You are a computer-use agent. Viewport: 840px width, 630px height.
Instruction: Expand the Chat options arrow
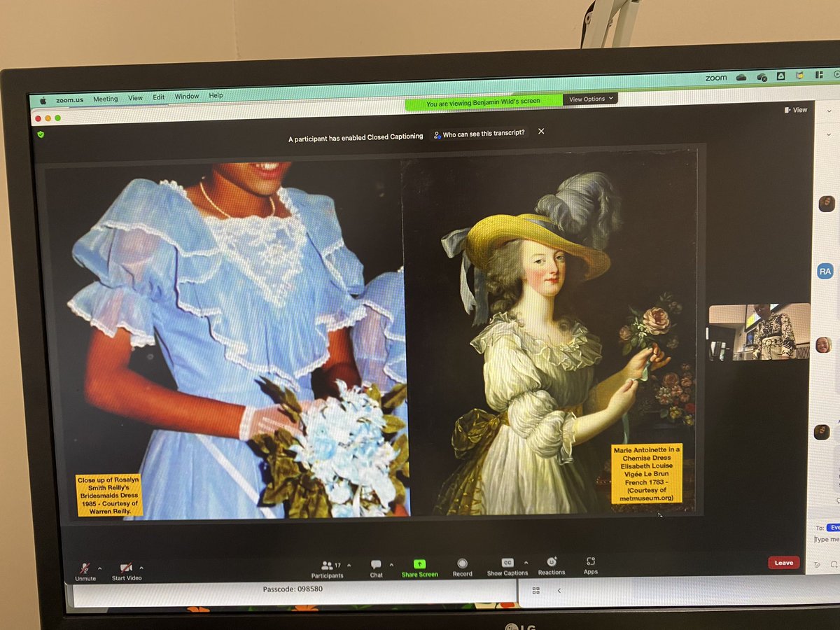pyautogui.click(x=391, y=563)
